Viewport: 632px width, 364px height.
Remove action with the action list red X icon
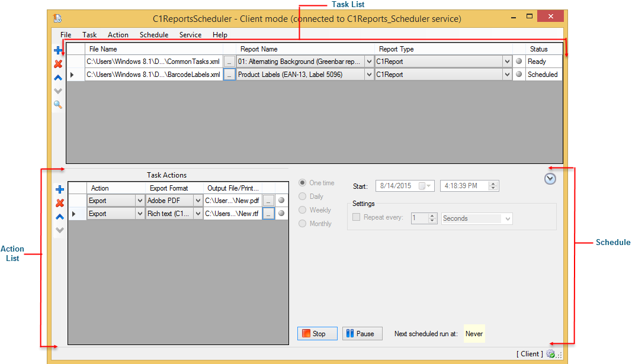[x=60, y=203]
